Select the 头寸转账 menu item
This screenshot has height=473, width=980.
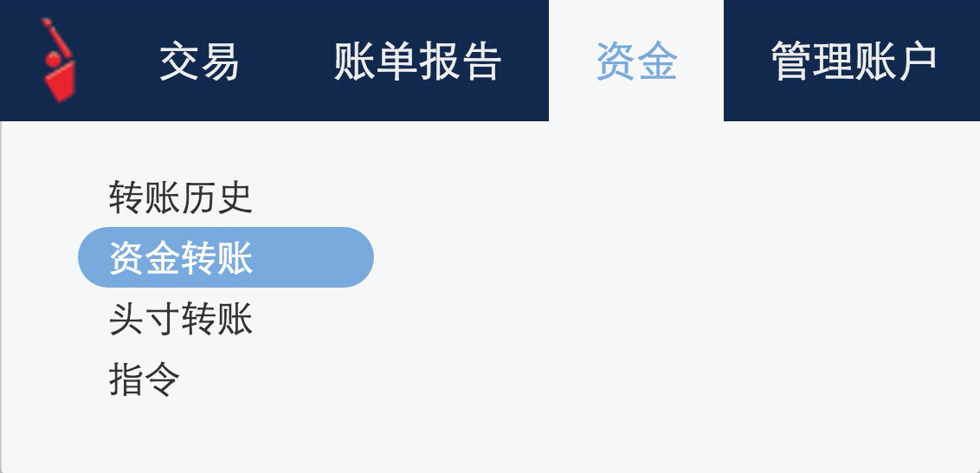coord(181,319)
